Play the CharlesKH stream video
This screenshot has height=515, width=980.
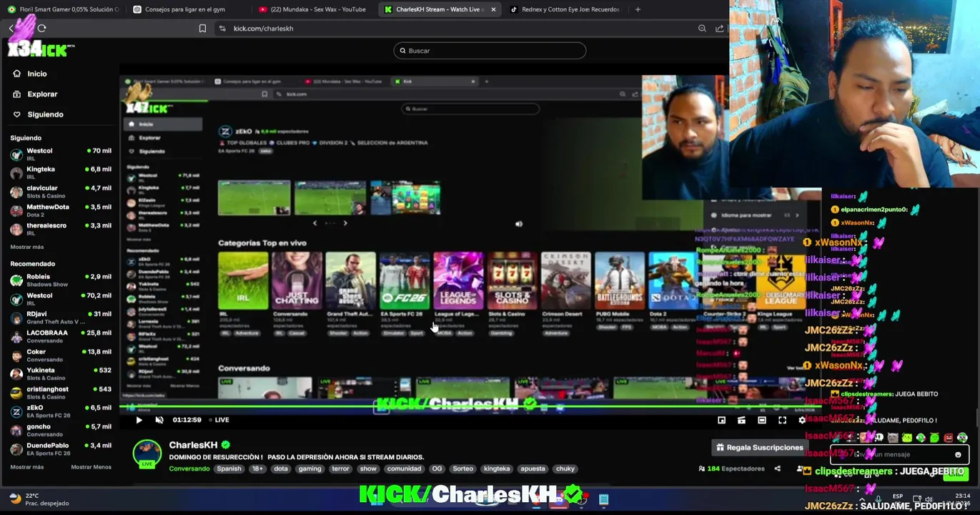click(x=139, y=420)
